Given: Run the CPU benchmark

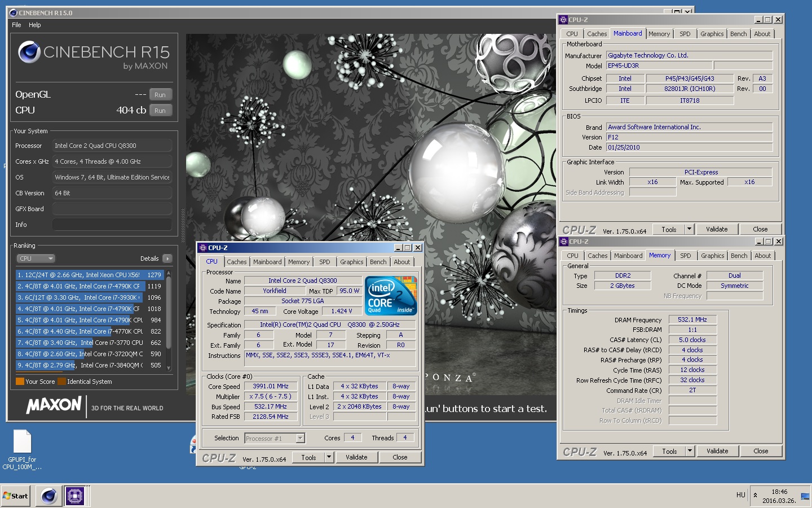Looking at the screenshot, I should 160,111.
